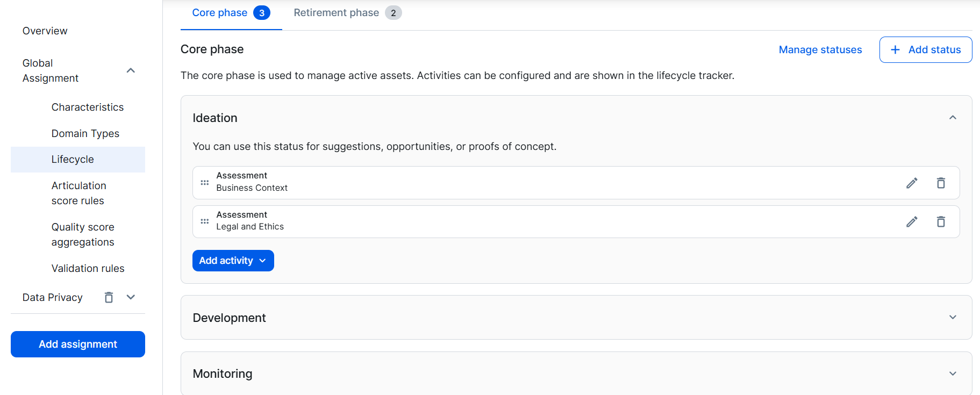Click drag handle of Business Context row
This screenshot has width=980, height=395.
click(x=205, y=183)
